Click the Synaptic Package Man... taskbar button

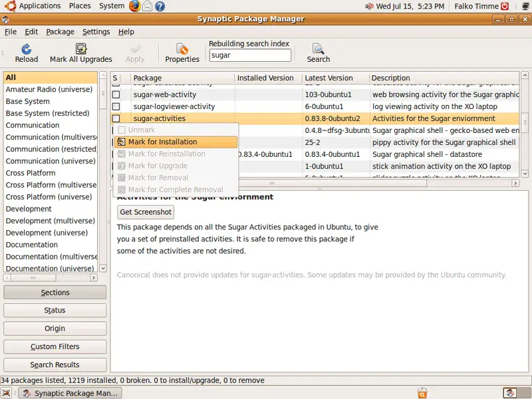click(x=70, y=393)
